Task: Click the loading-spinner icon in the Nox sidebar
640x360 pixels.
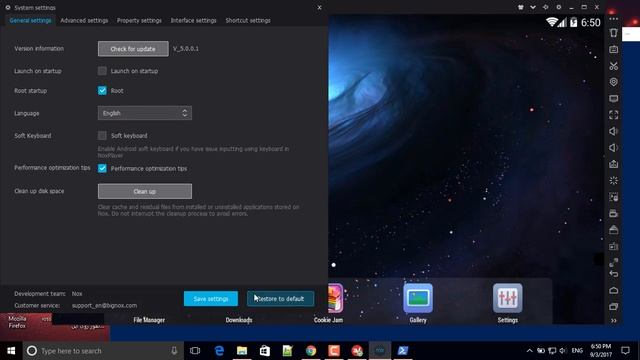Action: point(613,180)
